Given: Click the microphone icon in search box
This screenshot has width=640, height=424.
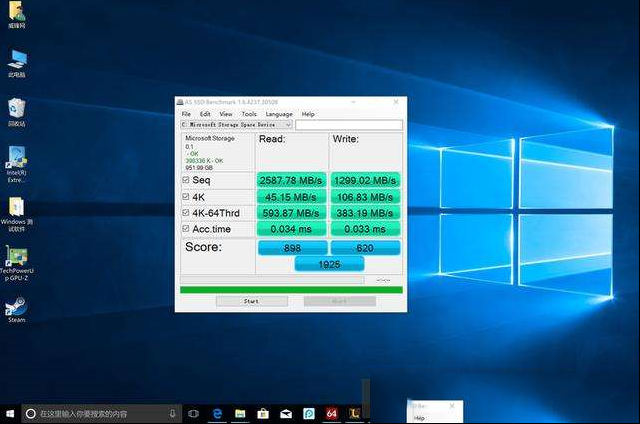Looking at the screenshot, I should coord(172,414).
